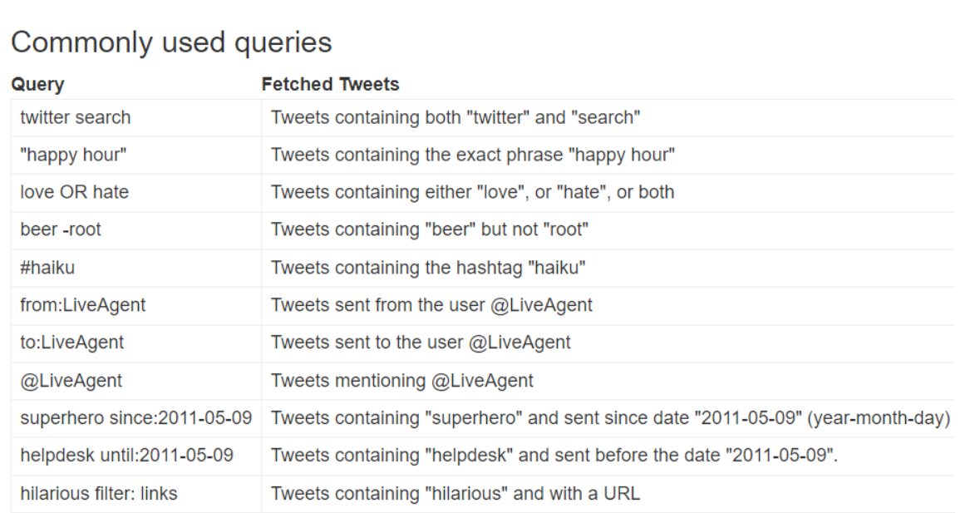Click "Tweets sent from the user @LiveAgent"
The image size is (980, 513).
(x=431, y=305)
